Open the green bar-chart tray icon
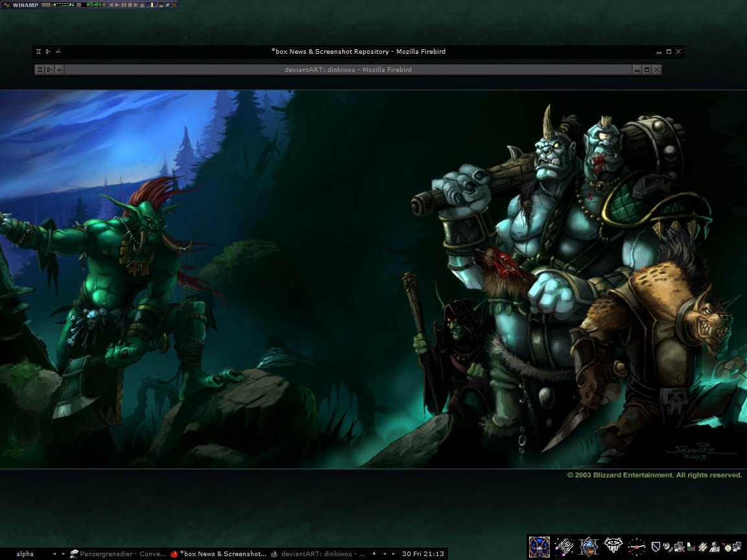 click(x=691, y=547)
